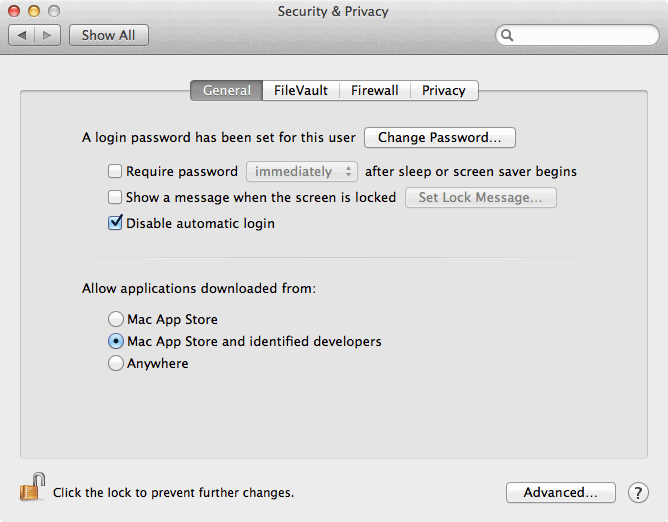The height and width of the screenshot is (522, 668).
Task: Open the Firewall tab
Action: pyautogui.click(x=374, y=90)
